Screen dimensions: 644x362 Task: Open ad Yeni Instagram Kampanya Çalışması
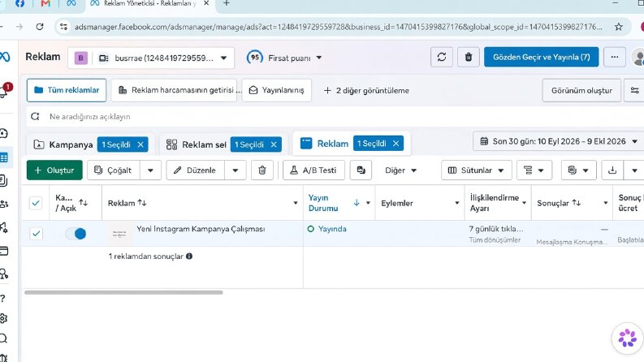click(x=201, y=229)
